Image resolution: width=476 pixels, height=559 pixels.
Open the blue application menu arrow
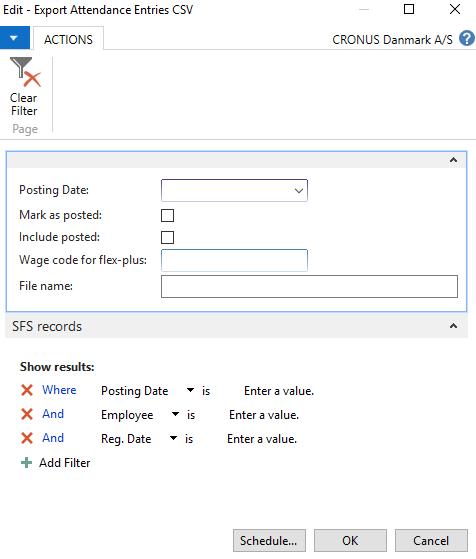pyautogui.click(x=15, y=38)
